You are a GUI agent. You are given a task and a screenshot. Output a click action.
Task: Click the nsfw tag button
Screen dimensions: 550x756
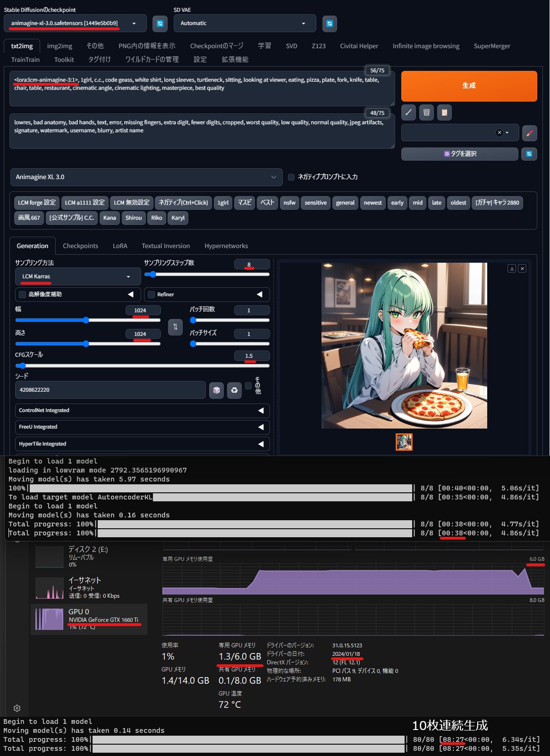[x=289, y=203]
